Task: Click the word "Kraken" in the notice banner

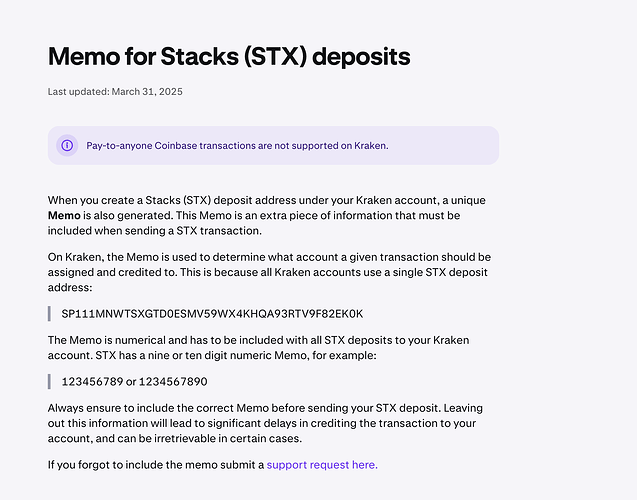Action: [371, 145]
